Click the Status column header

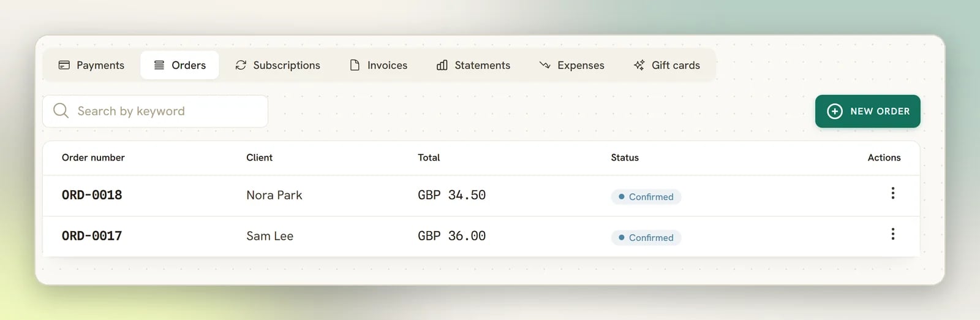coord(625,158)
